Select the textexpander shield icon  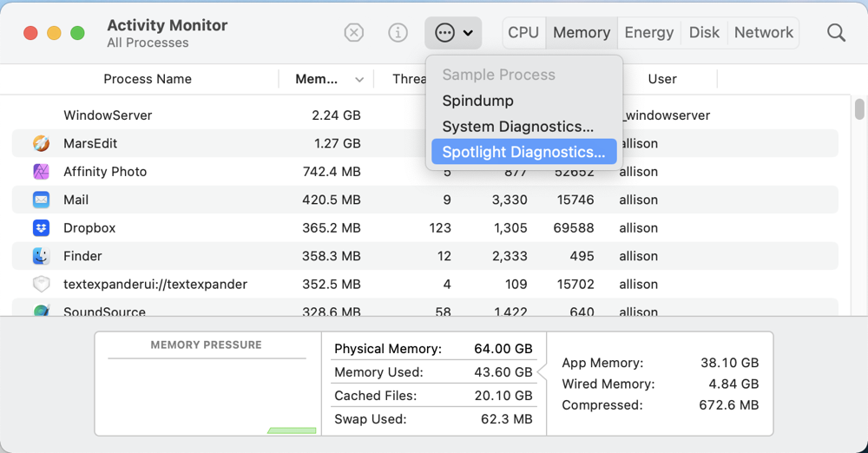41,285
